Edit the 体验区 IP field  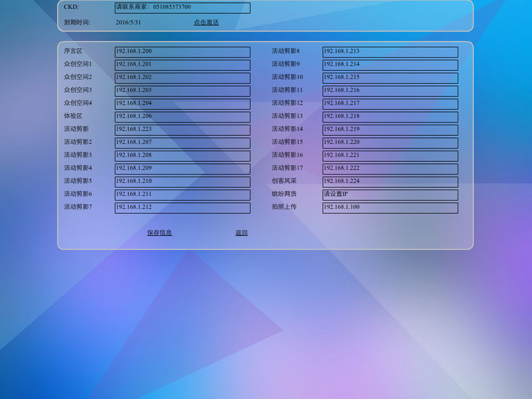point(182,117)
